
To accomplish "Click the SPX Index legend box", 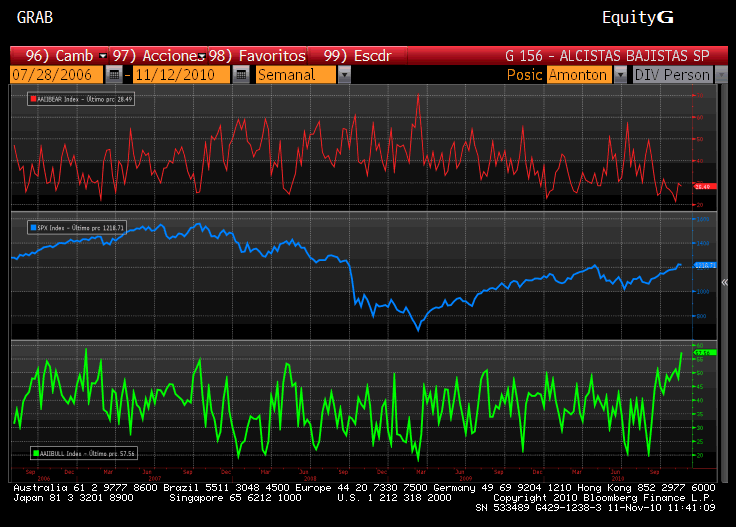I will (x=77, y=228).
